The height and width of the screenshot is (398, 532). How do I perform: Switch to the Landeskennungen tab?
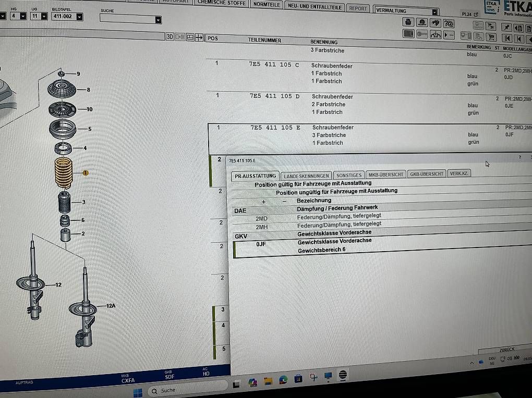(306, 176)
